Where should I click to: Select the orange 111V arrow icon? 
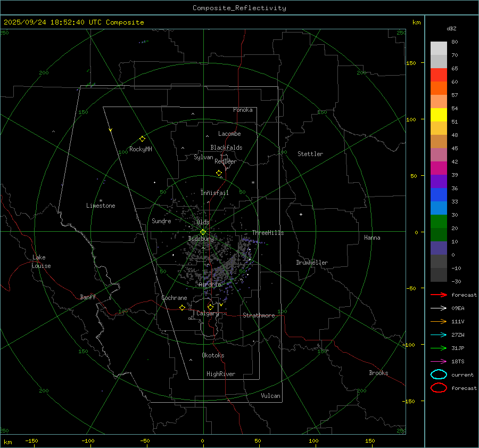pos(439,321)
